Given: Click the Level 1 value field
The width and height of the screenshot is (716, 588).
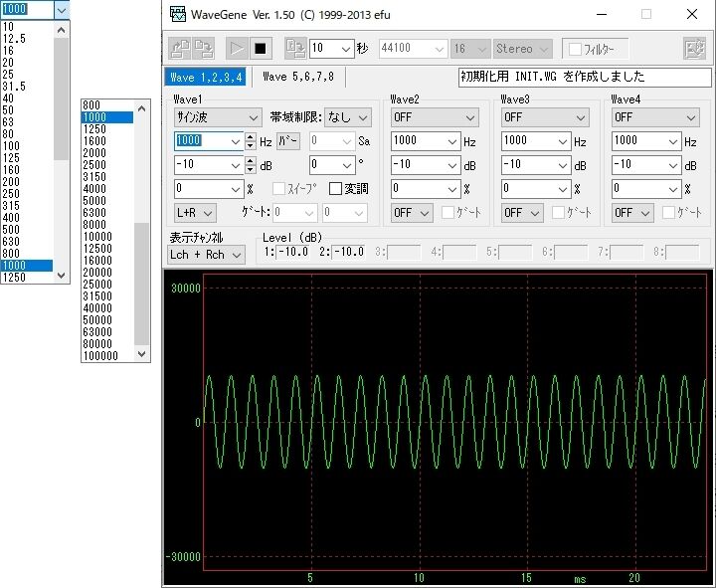Looking at the screenshot, I should coord(292,252).
